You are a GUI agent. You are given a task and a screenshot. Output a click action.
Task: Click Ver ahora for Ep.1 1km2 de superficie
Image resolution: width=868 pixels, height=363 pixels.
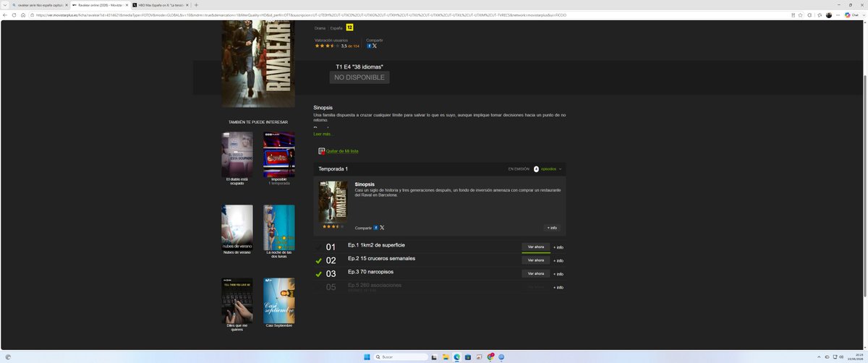(536, 247)
